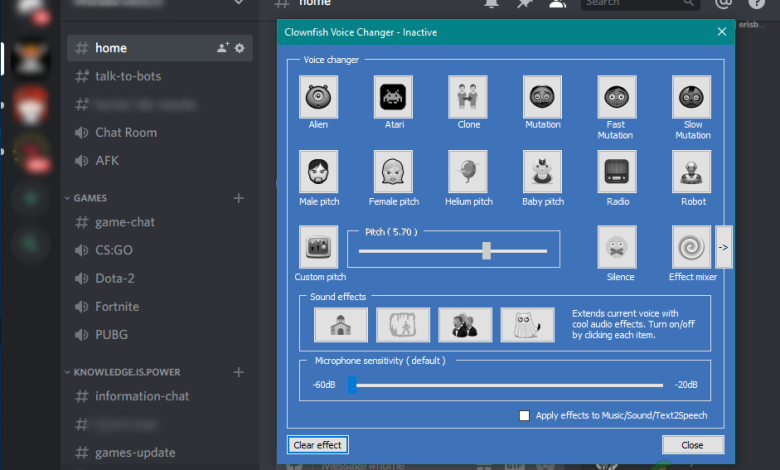This screenshot has width=780, height=470.
Task: Show more voice effects with arrow button
Action: click(723, 247)
